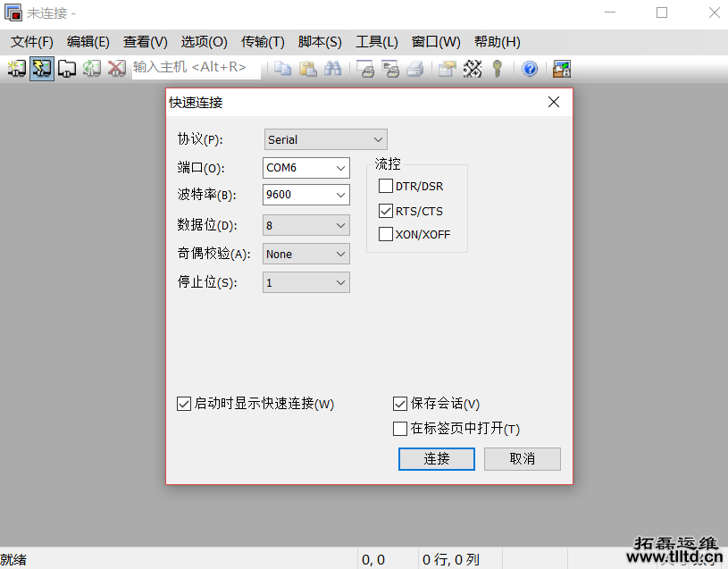The image size is (728, 569).
Task: Open the Quick Connect toolbar icon
Action: click(x=41, y=69)
